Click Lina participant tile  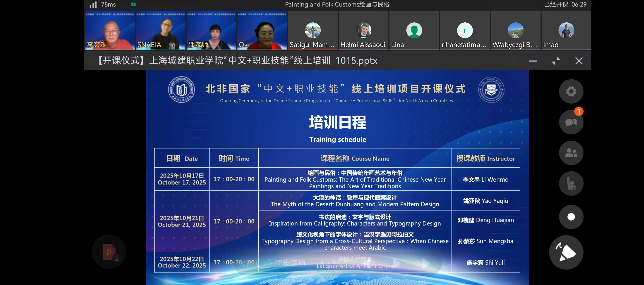(x=414, y=31)
